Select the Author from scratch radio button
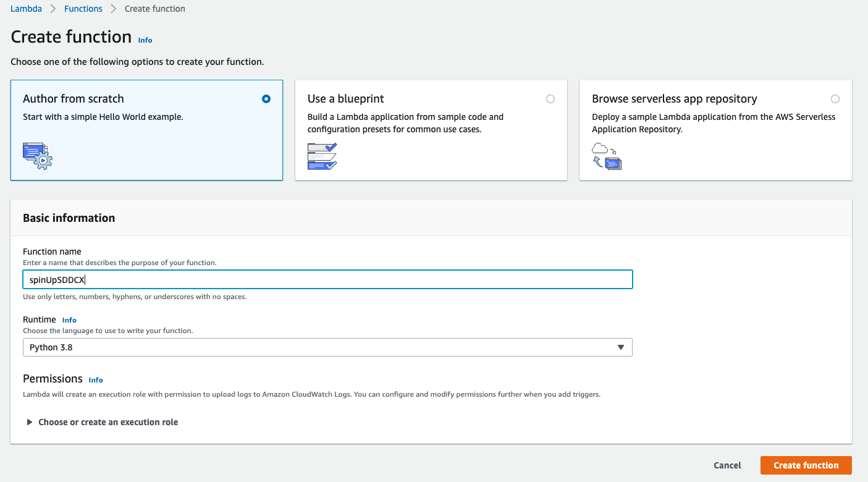 266,99
